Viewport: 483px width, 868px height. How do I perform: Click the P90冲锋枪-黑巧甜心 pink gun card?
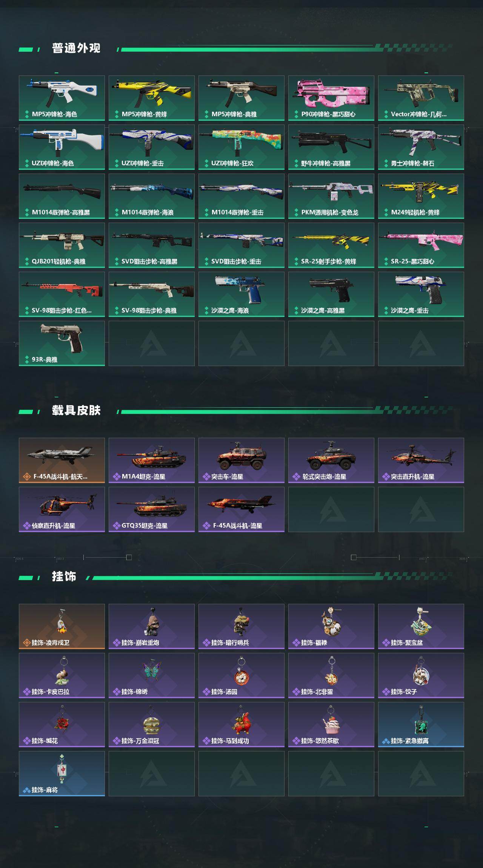click(331, 98)
